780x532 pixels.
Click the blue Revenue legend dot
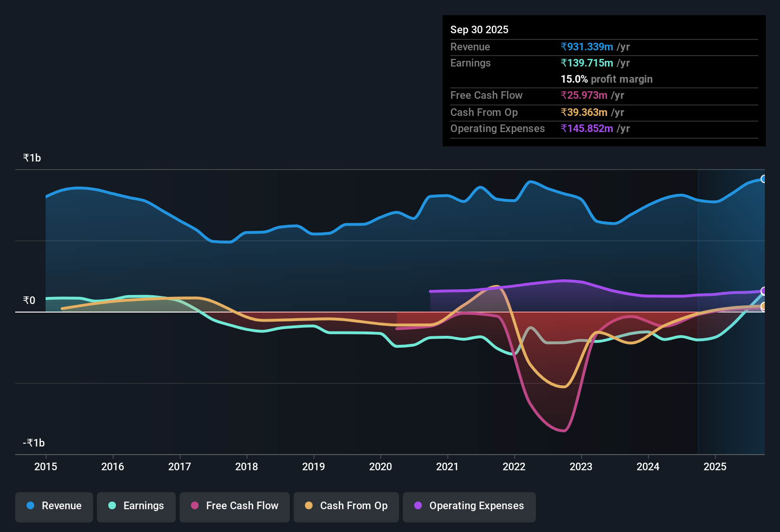[x=30, y=506]
